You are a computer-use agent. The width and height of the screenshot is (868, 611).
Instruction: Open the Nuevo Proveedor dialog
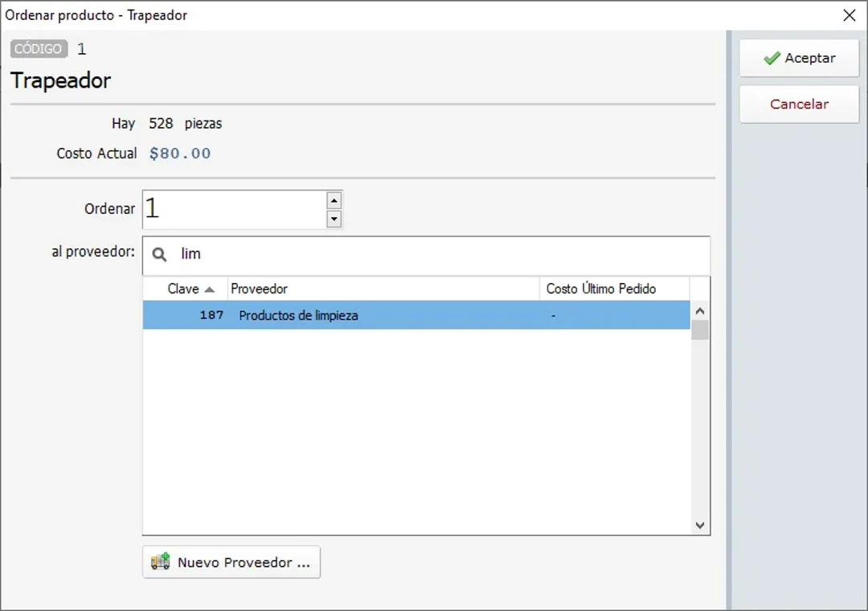pos(231,562)
